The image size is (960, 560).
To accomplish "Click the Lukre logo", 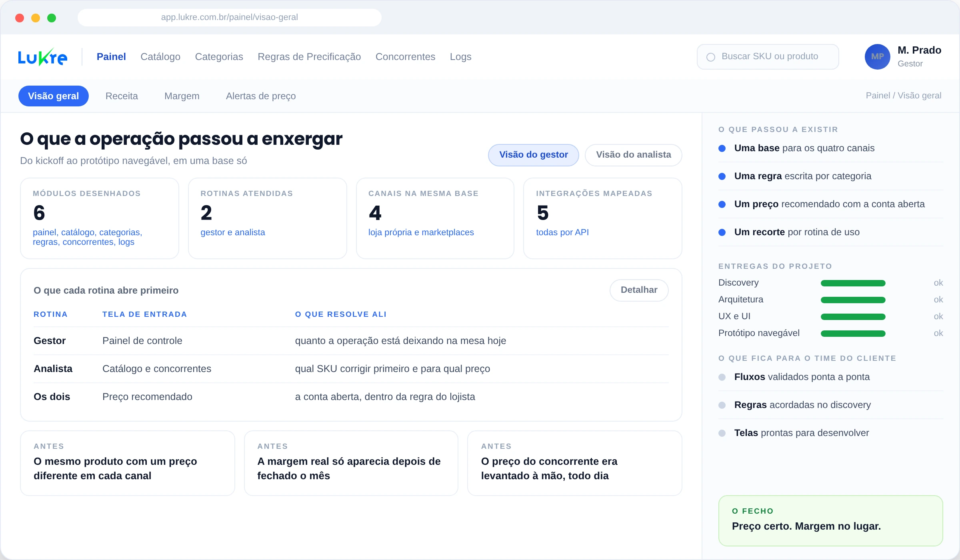I will (x=42, y=57).
